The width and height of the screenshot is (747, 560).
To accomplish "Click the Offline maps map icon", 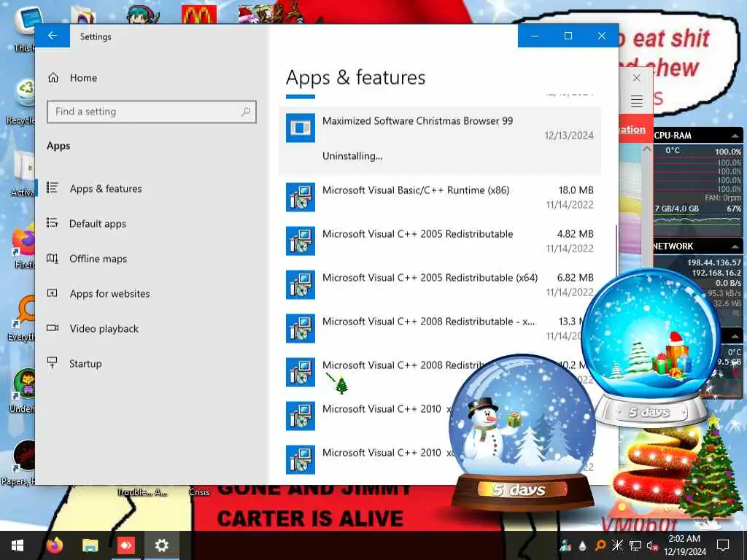I will coord(53,258).
